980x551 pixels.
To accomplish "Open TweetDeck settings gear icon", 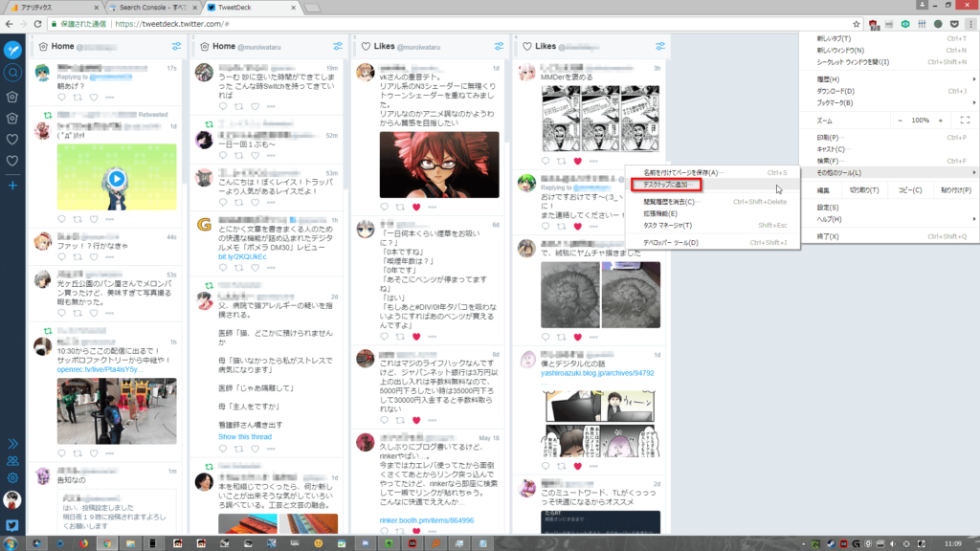I will [x=12, y=478].
